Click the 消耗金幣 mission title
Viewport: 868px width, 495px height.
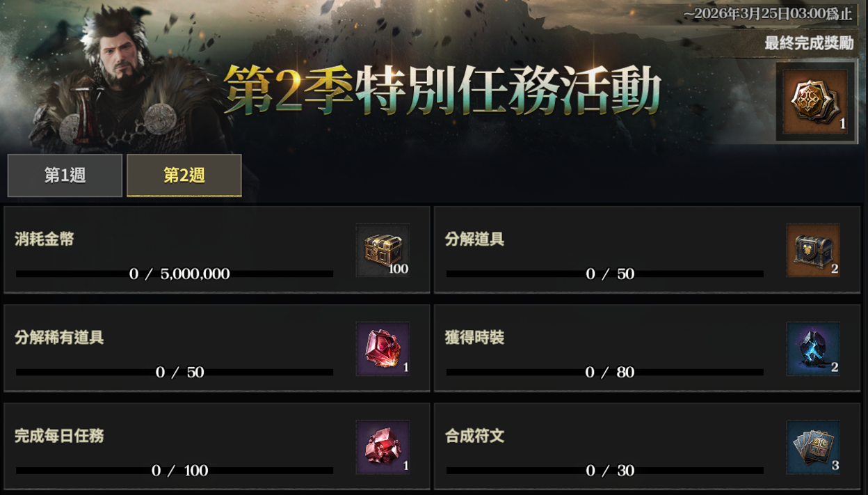pos(45,239)
